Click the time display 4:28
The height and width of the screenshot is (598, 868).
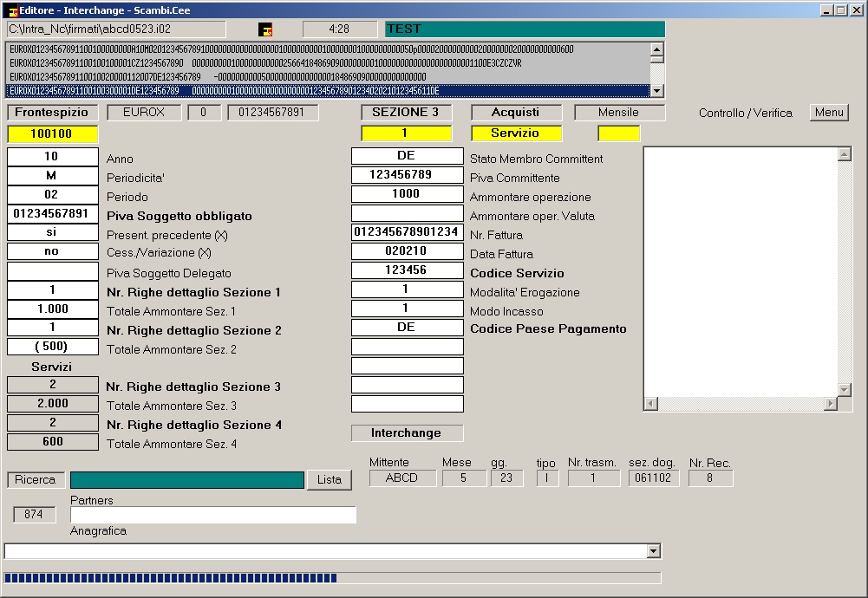pyautogui.click(x=339, y=29)
